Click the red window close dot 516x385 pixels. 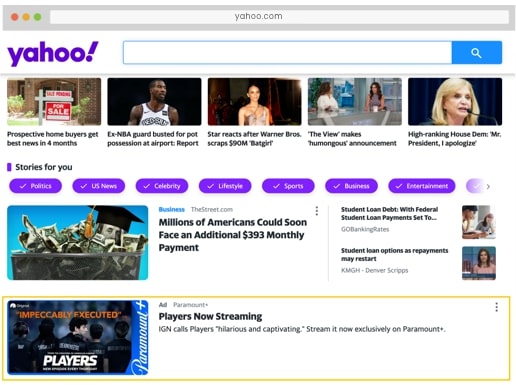tap(15, 17)
